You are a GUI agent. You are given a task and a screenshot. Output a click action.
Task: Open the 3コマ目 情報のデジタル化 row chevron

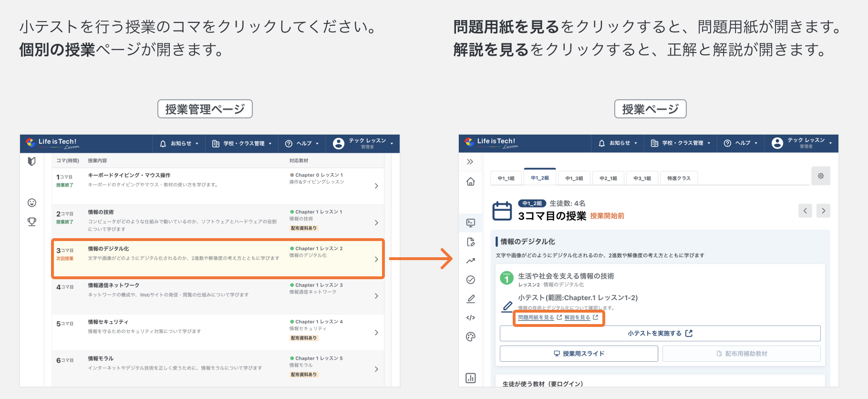[376, 259]
